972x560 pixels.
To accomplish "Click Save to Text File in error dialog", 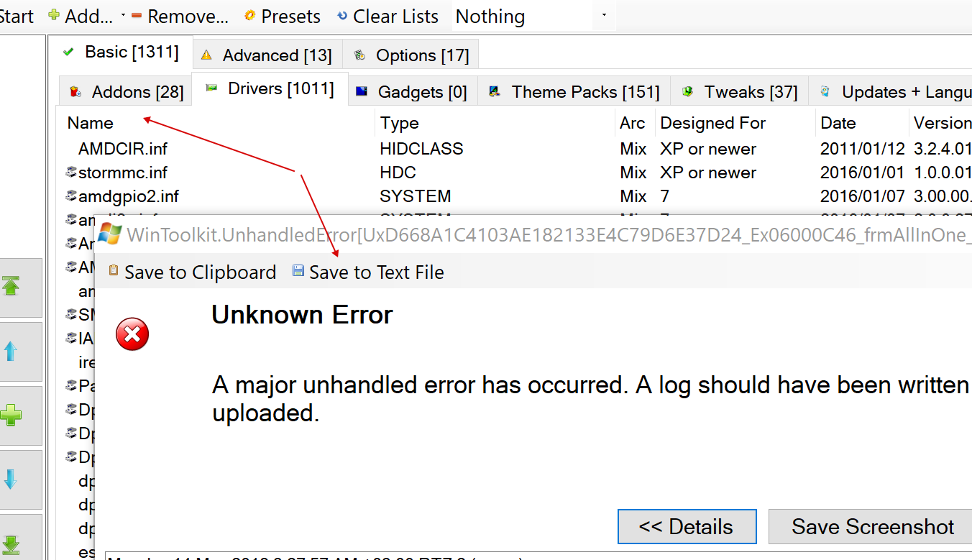I will click(368, 272).
